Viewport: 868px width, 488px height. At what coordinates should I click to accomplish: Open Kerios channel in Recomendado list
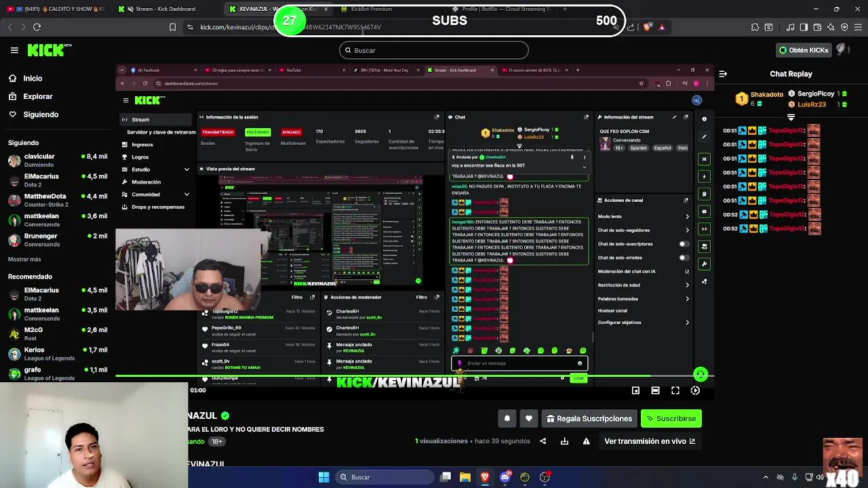(x=58, y=354)
